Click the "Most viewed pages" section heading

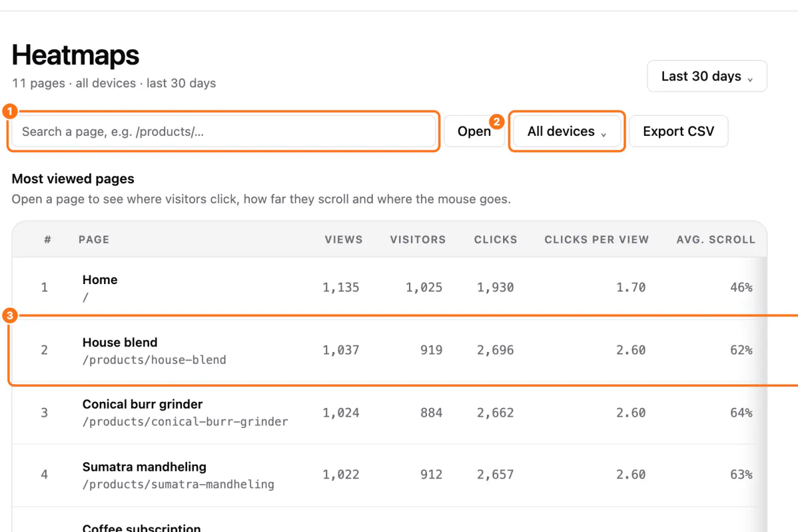[73, 179]
